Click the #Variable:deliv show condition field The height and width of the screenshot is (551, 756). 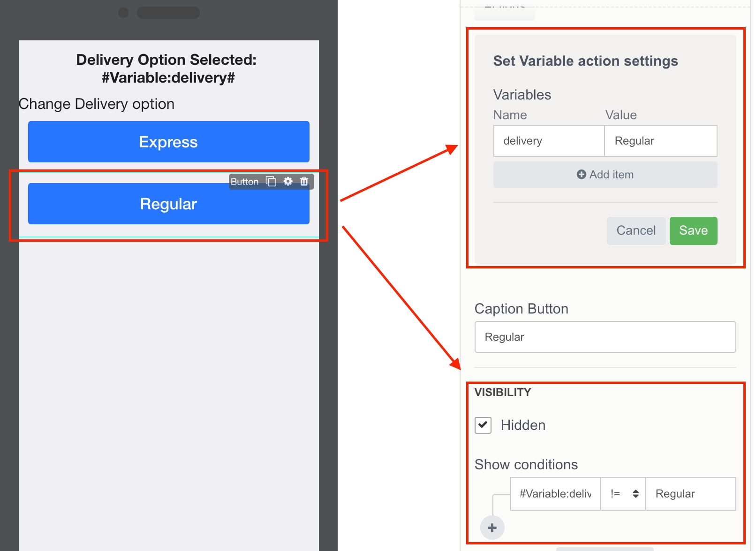click(x=555, y=494)
